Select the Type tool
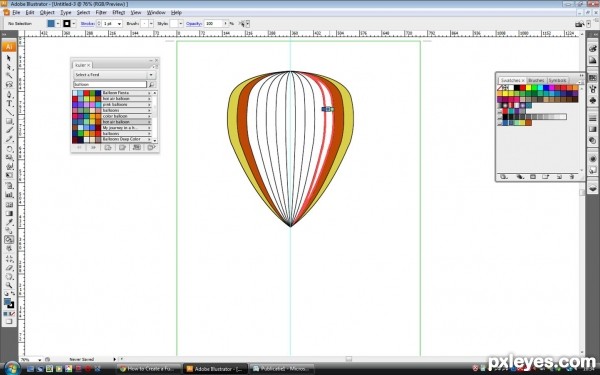 [9, 103]
